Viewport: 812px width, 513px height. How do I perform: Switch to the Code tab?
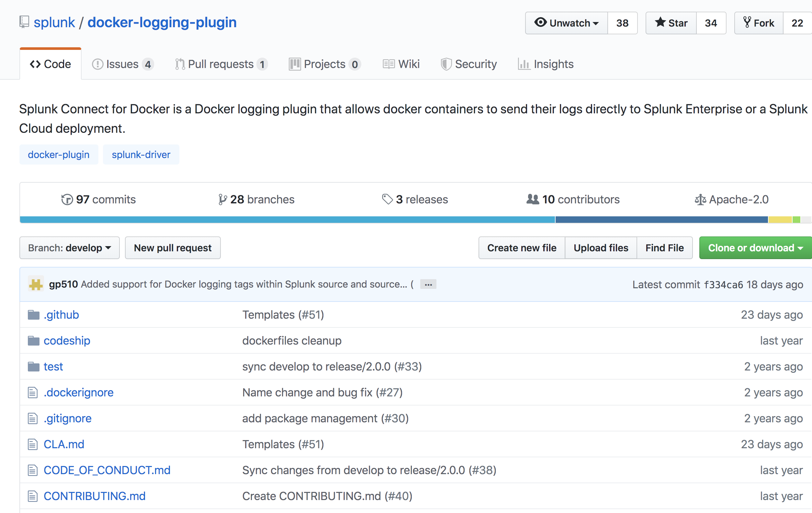coord(51,64)
